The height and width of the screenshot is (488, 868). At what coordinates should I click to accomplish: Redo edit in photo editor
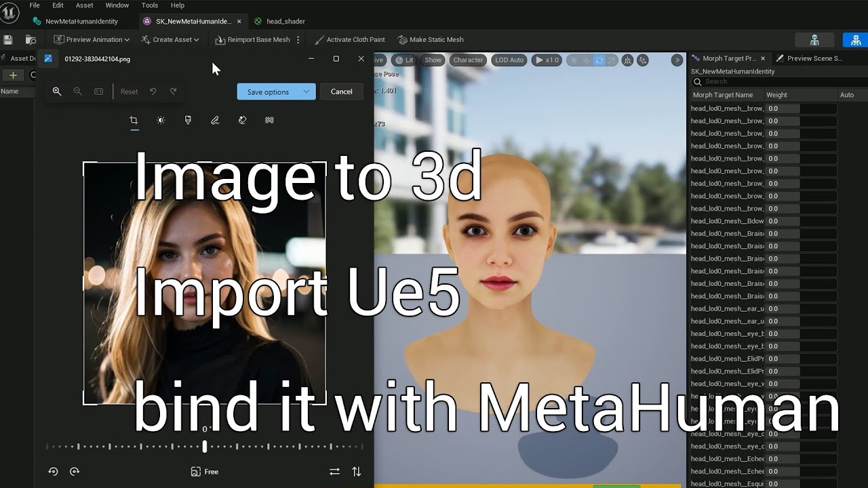[x=174, y=91]
